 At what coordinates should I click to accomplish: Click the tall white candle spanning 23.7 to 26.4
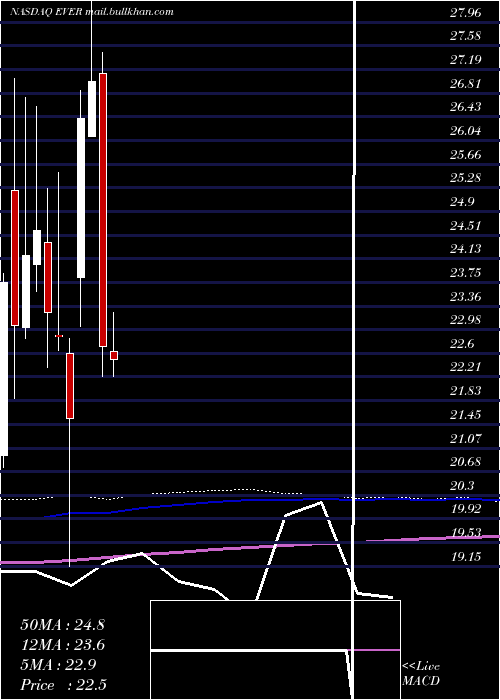tap(81, 198)
